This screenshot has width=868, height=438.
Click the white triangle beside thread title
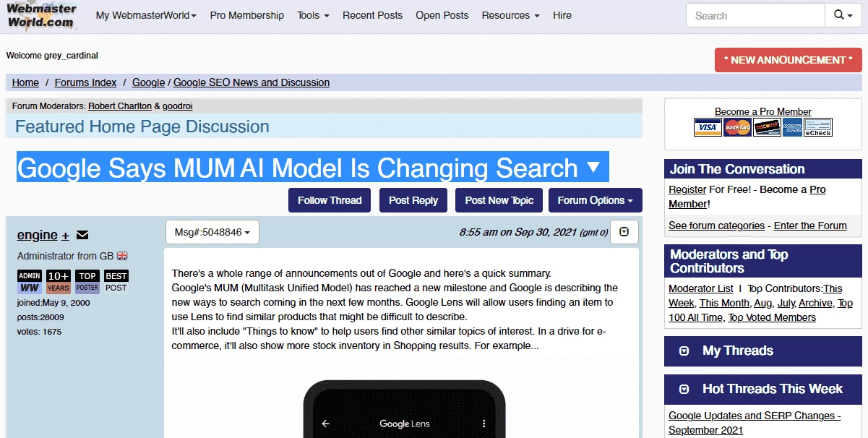tap(593, 168)
